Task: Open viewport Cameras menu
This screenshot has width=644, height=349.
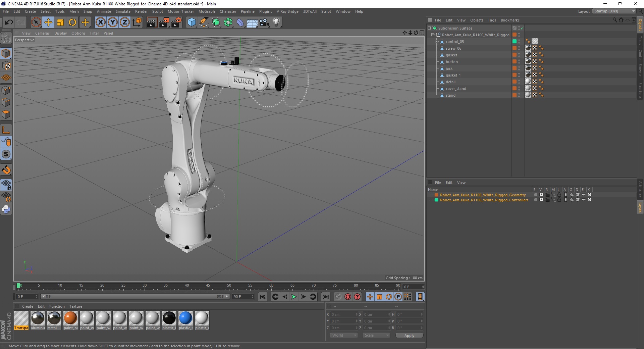Action: click(42, 33)
